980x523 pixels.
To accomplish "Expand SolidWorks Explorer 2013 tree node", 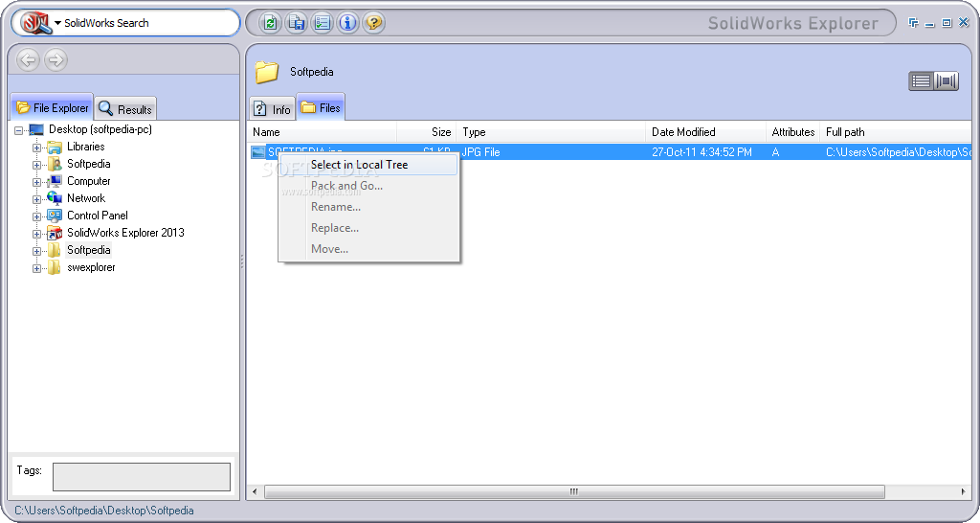I will (x=36, y=234).
